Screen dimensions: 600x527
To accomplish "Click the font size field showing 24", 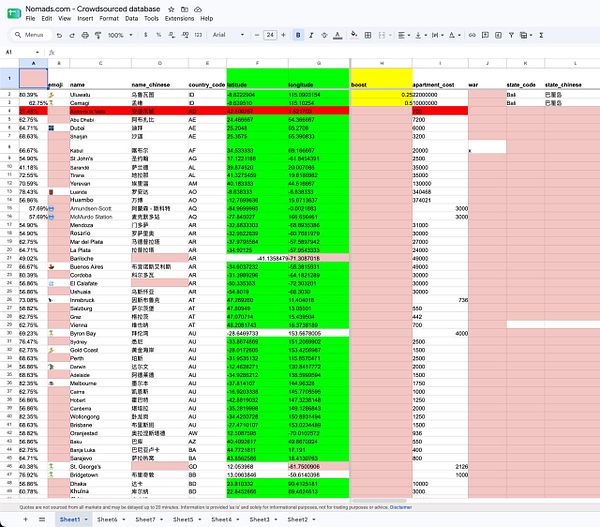I will [270, 35].
